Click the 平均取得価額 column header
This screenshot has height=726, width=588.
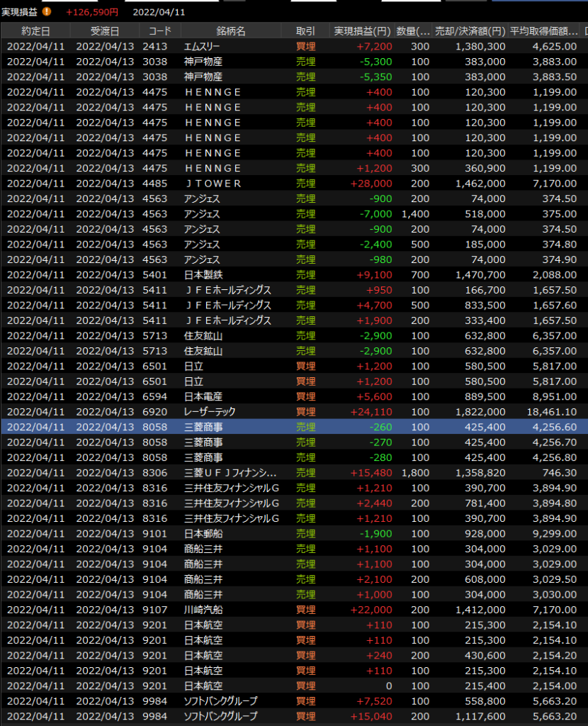(x=544, y=31)
